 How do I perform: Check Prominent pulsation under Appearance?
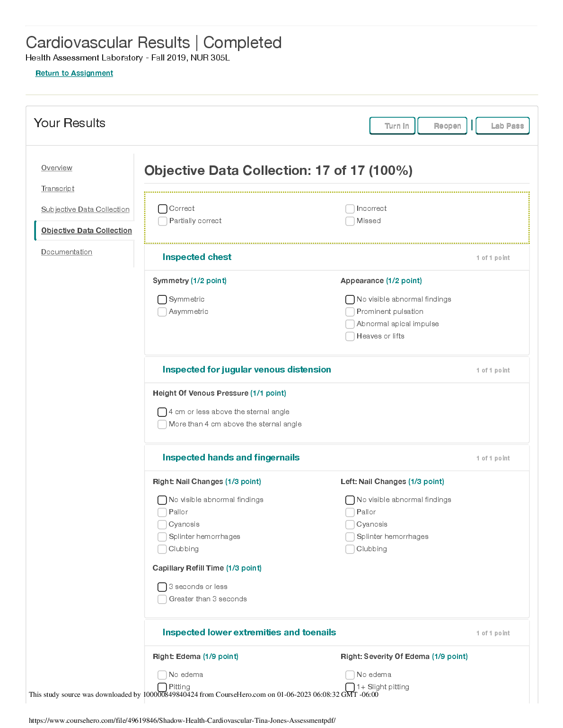pos(350,312)
